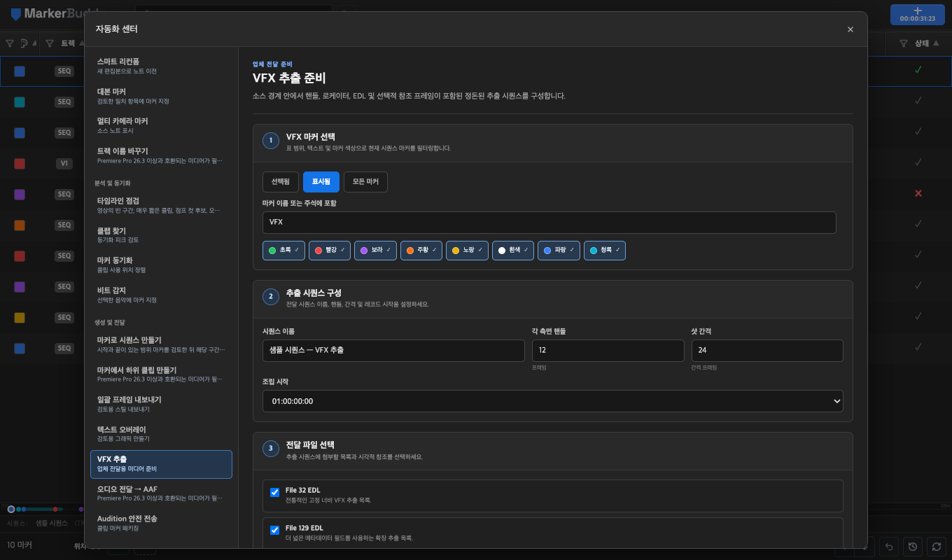
Task: Open 일괄 프레임 내보내기 in the sidebar
Action: coord(161,404)
